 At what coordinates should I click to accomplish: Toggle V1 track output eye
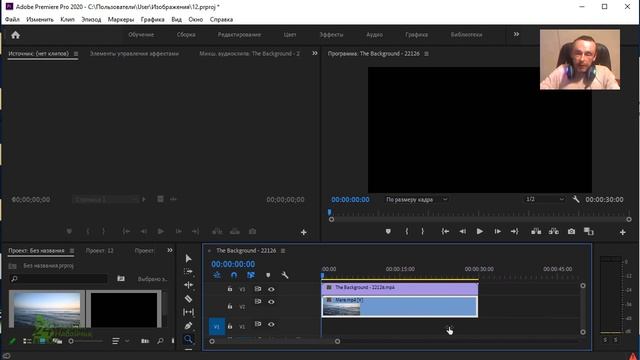click(271, 324)
